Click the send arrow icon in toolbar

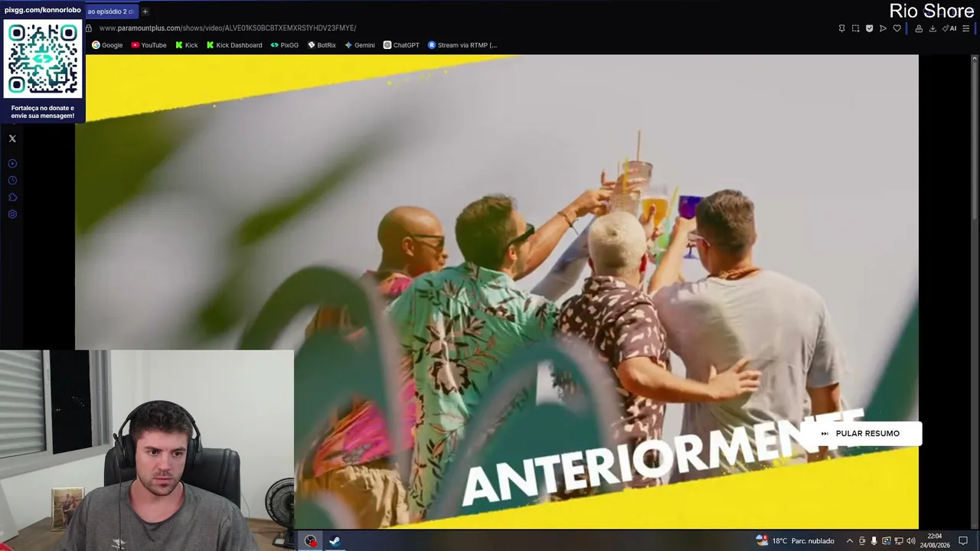(883, 28)
